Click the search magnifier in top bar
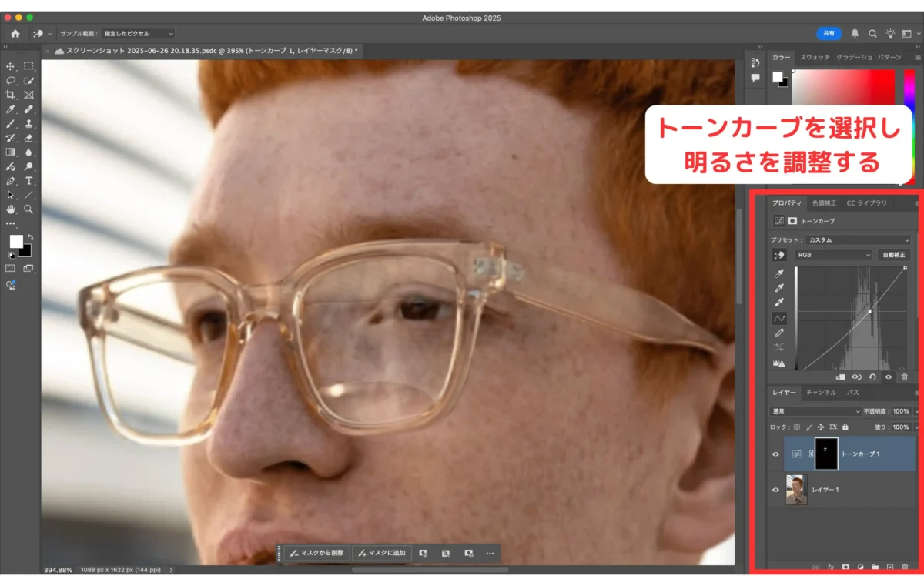 [872, 34]
